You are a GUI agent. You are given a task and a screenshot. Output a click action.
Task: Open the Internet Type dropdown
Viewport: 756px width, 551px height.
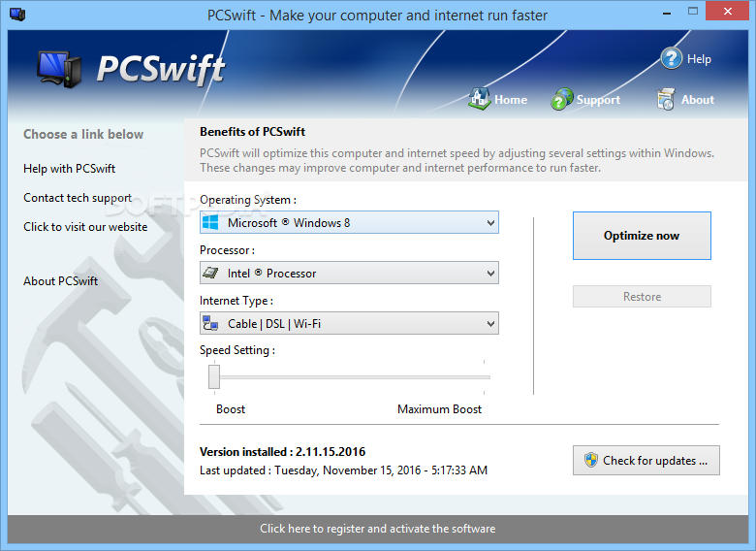[x=349, y=323]
